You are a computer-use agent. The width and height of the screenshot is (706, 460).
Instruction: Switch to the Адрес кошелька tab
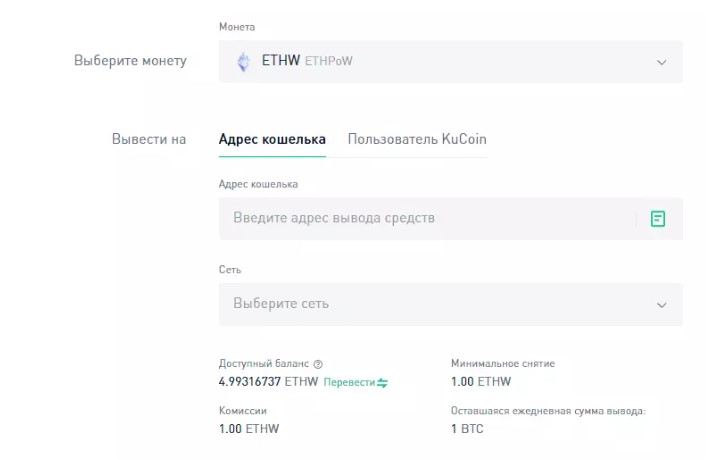(x=272, y=139)
